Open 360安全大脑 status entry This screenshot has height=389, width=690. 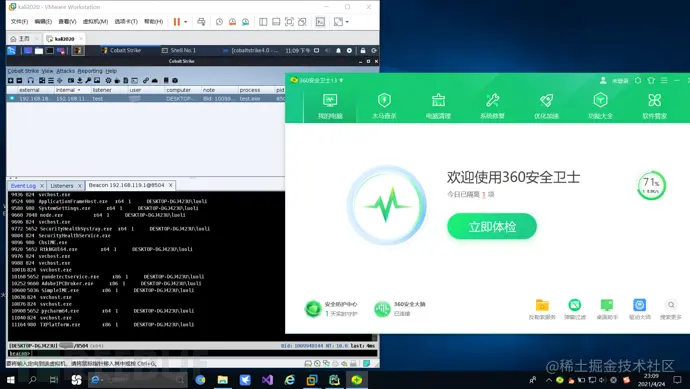[400, 309]
